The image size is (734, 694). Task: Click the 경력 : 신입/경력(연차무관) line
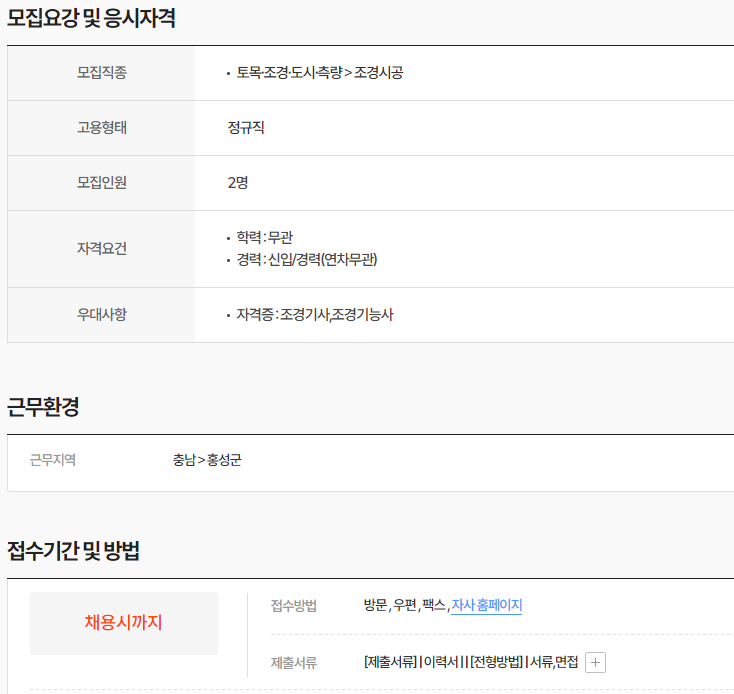click(307, 259)
